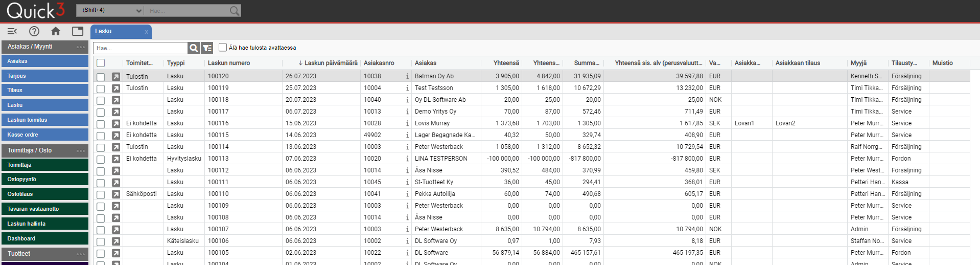Screen dimensions: 980x265
Task: Toggle select-all checkbox in table header
Action: (101, 63)
